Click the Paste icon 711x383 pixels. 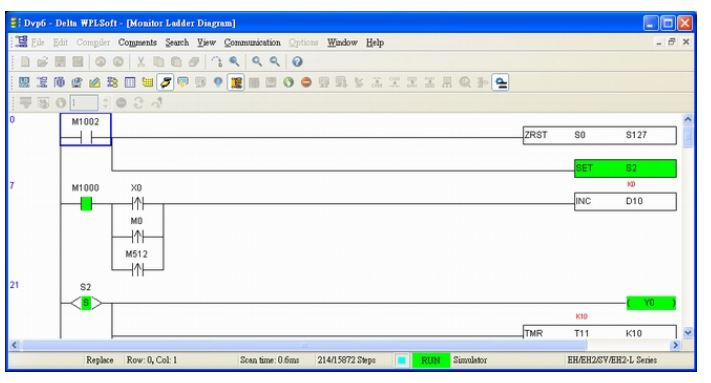click(x=176, y=62)
